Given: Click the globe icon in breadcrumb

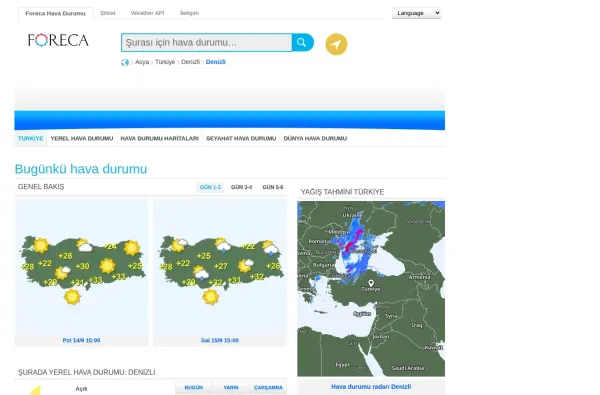Looking at the screenshot, I should point(125,62).
